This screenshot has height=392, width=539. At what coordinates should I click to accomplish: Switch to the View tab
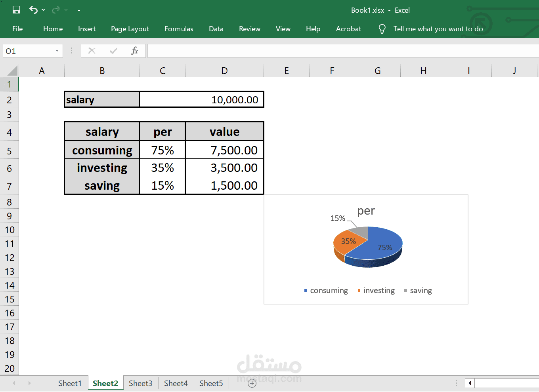click(x=283, y=29)
